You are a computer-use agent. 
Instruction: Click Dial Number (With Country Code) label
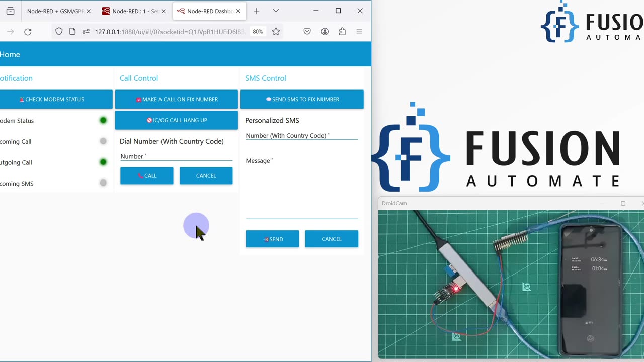[172, 141]
